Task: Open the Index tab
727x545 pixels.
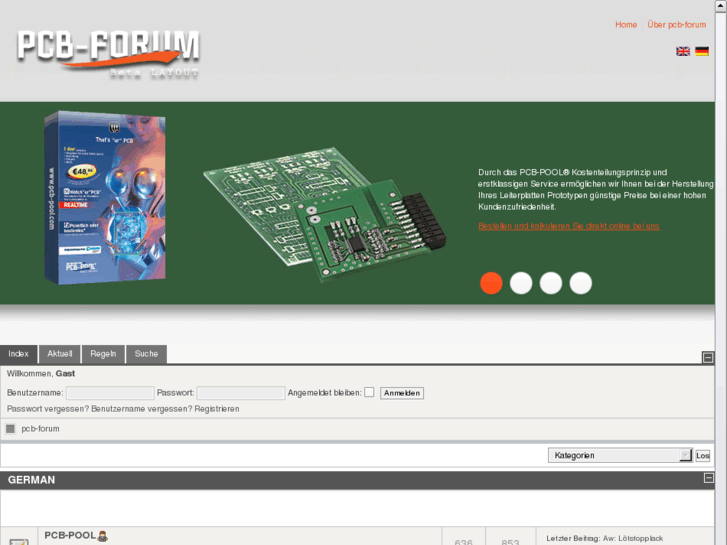Action: click(19, 354)
